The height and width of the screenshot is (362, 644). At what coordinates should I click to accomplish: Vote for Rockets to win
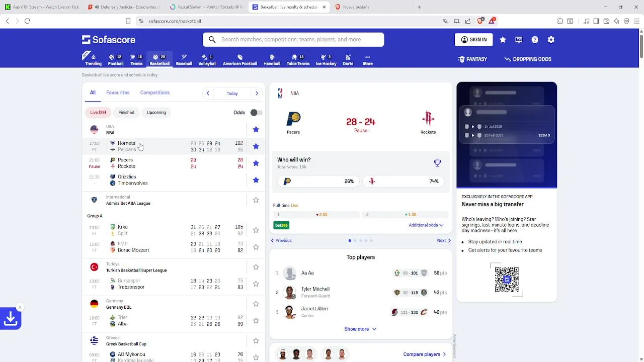[x=403, y=181]
